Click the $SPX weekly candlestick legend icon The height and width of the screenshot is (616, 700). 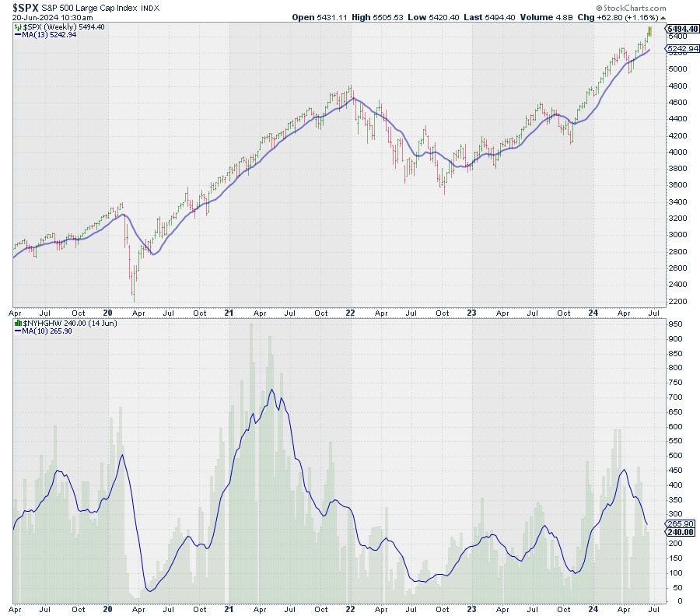click(x=18, y=26)
